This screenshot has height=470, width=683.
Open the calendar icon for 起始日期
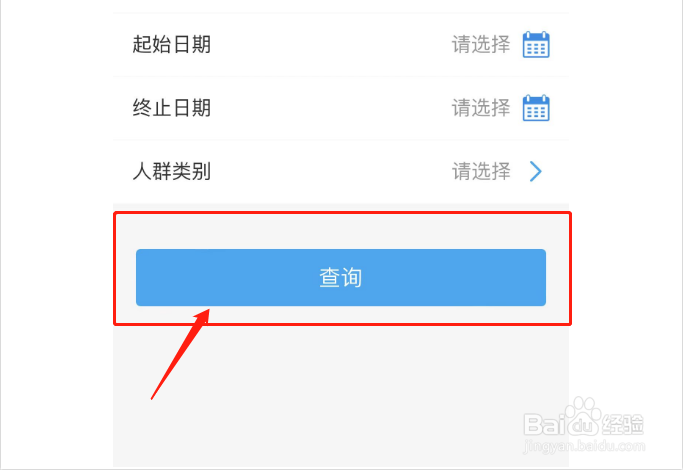[536, 44]
